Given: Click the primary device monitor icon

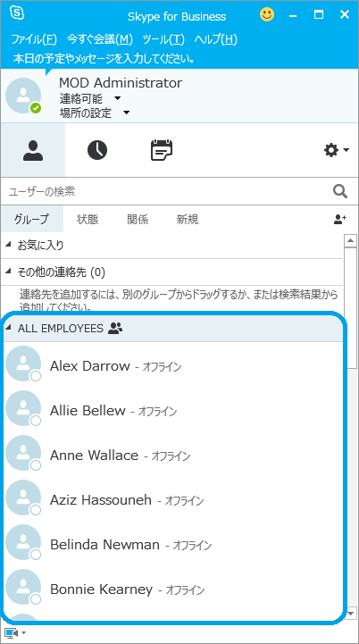Looking at the screenshot, I should coord(15,632).
